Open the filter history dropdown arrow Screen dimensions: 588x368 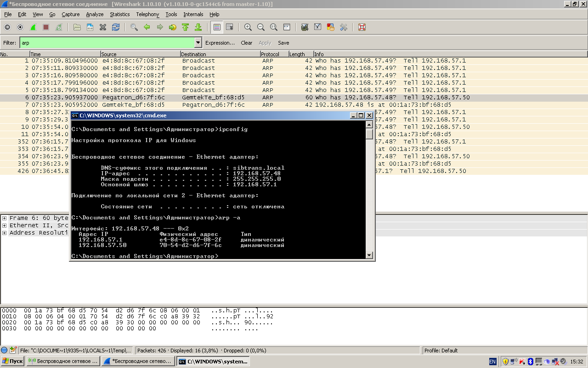[x=198, y=43]
